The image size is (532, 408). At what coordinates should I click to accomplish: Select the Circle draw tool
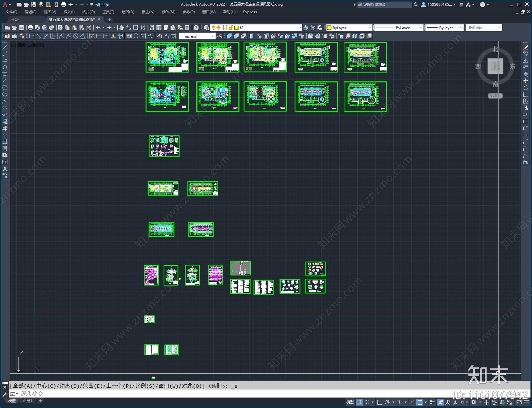coord(5,87)
